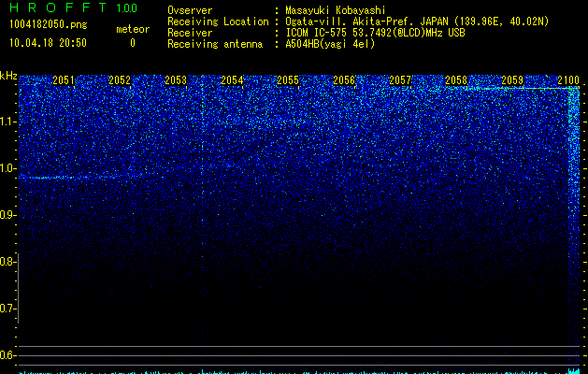Viewport: 588px width, 374px height.
Task: Click the HROFFT 1.0.0 title text
Action: coord(73,7)
